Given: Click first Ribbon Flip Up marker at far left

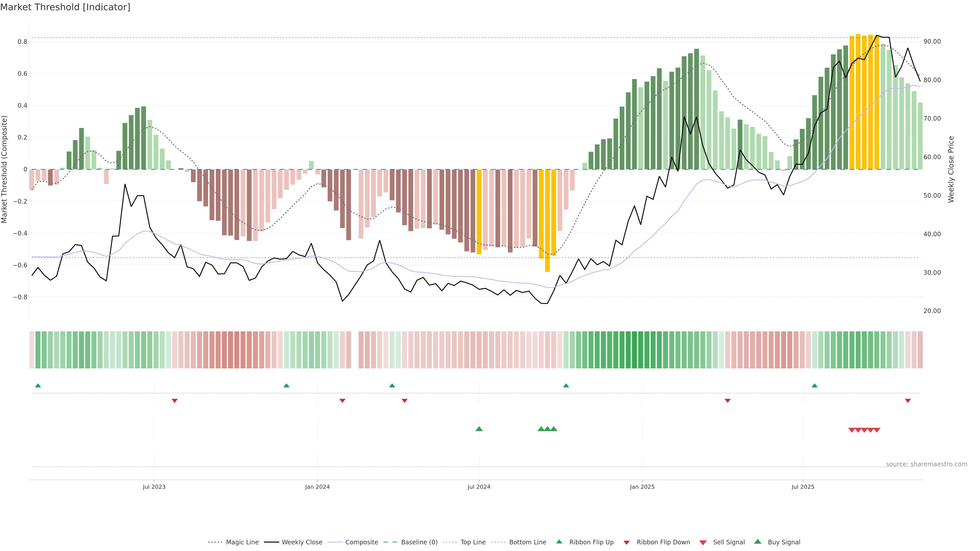Looking at the screenshot, I should 38,386.
